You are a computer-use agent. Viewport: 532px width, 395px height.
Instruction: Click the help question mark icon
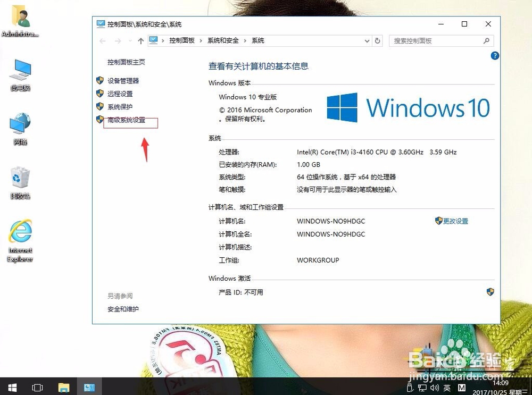[495, 55]
